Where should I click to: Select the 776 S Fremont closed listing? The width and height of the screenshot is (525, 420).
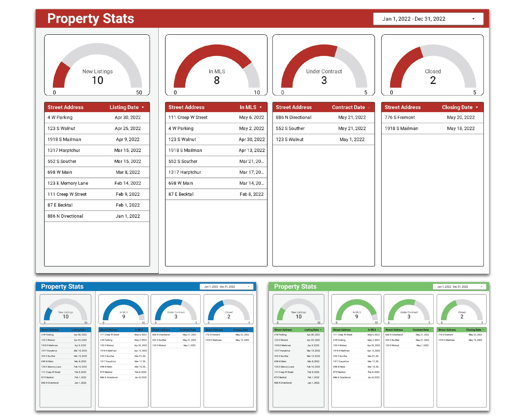432,117
